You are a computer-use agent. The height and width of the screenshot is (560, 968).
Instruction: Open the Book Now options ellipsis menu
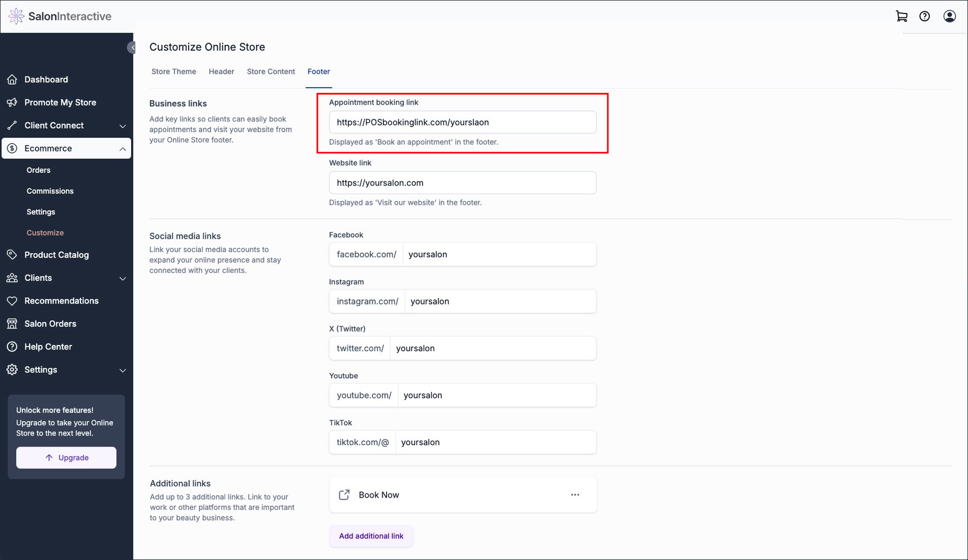point(575,495)
